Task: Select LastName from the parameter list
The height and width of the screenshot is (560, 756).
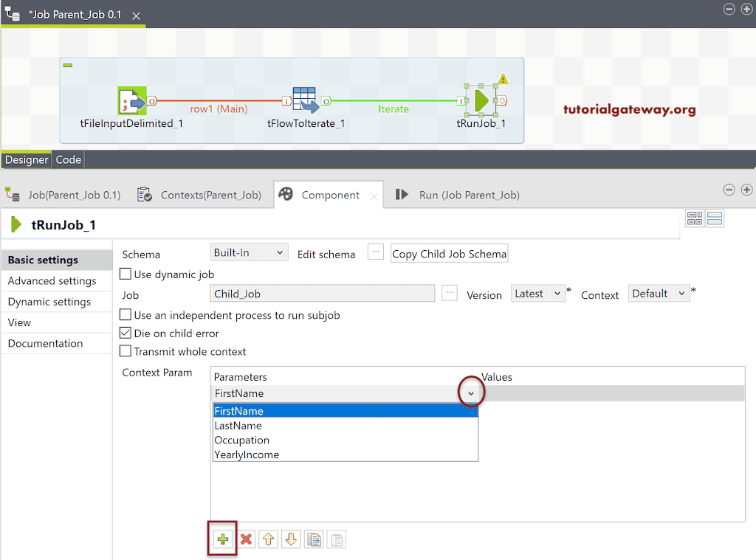Action: point(238,426)
